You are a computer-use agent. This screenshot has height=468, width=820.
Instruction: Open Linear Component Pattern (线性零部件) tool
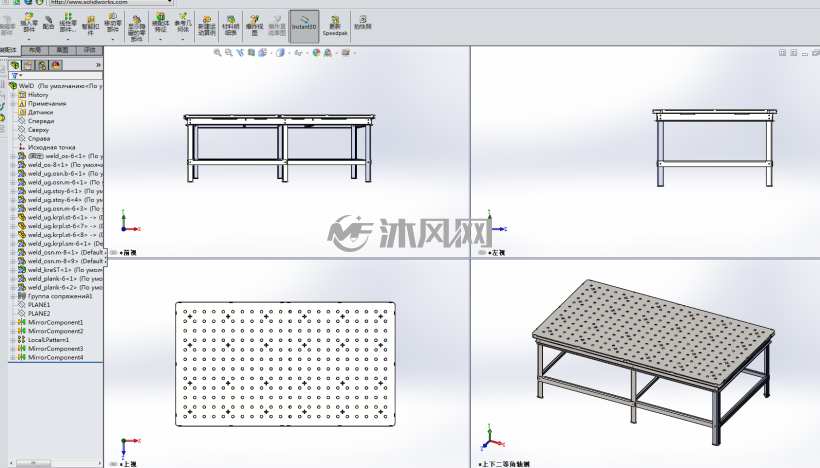(68, 24)
